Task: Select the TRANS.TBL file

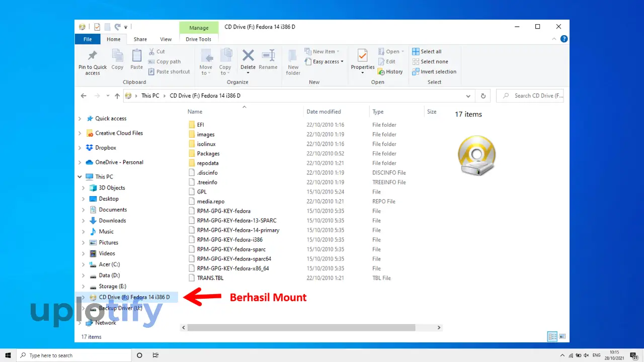Action: (210, 278)
